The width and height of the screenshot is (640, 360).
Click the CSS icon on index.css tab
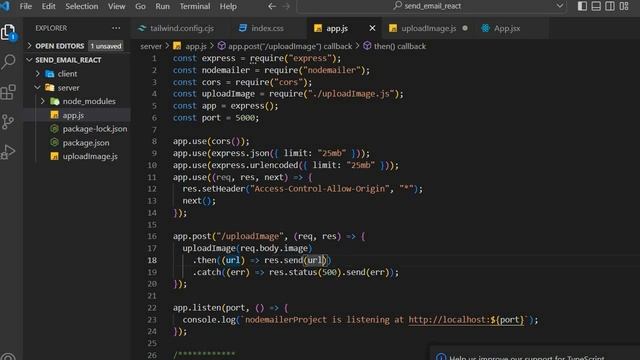243,28
